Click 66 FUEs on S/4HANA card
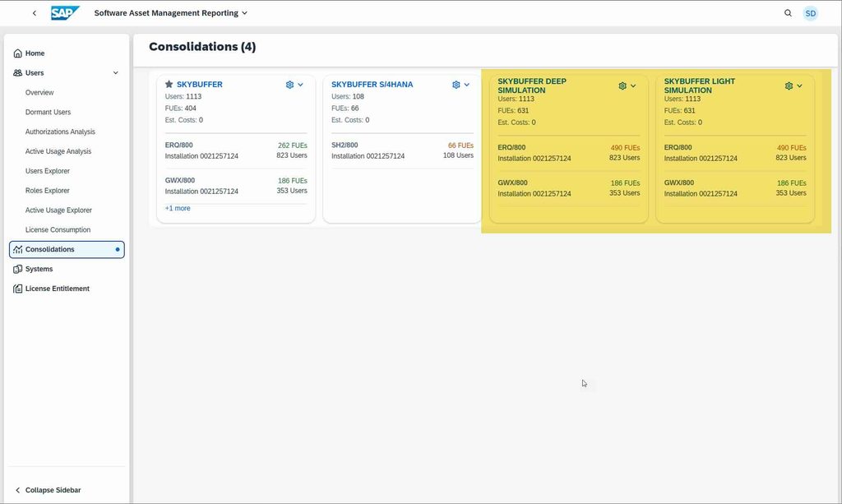 (x=460, y=146)
